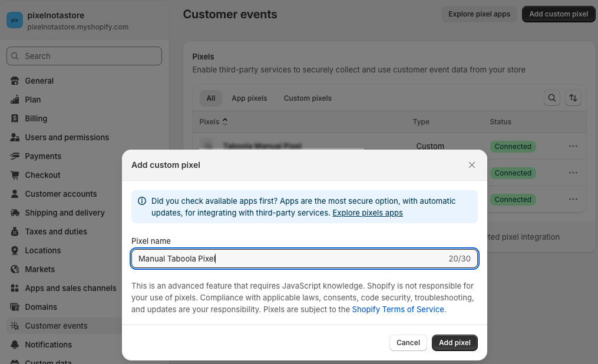The image size is (598, 364).
Task: Go to Shipping and delivery
Action: pyautogui.click(x=64, y=213)
